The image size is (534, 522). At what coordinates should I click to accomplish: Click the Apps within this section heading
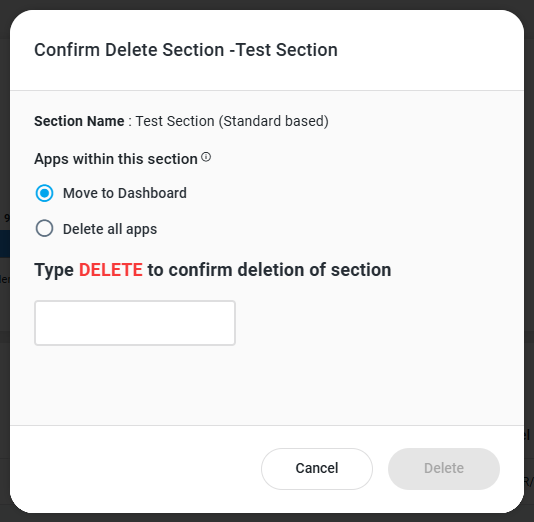pyautogui.click(x=116, y=159)
